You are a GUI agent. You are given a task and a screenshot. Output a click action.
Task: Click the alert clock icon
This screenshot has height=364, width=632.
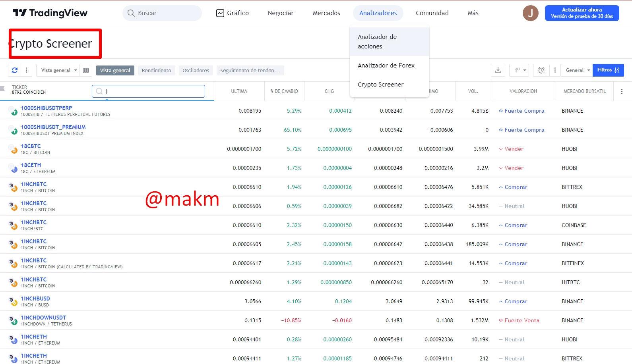click(x=541, y=70)
